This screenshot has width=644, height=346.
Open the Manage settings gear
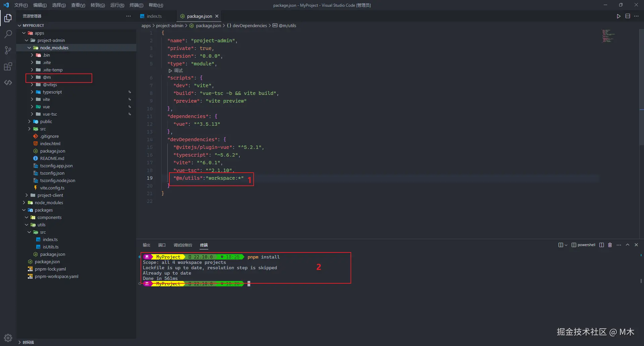[x=8, y=338]
